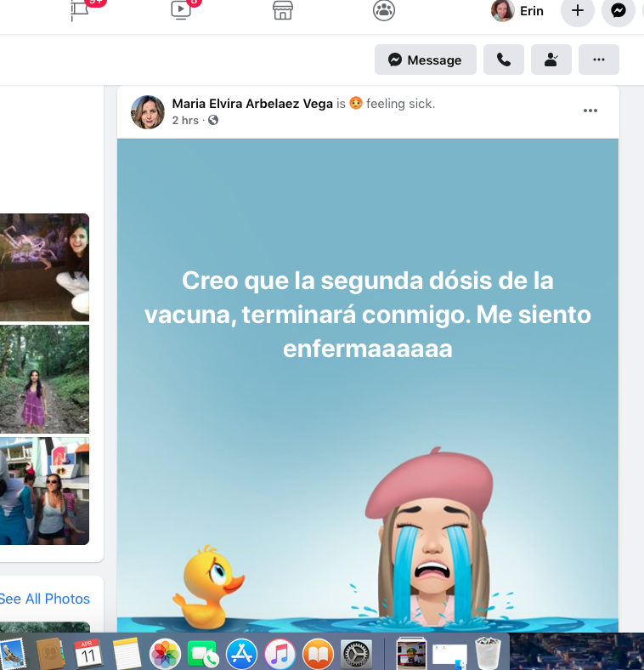Screen dimensions: 644x670
Task: Click Maria Elvira Arbelaez Vega's name
Action: pos(252,104)
